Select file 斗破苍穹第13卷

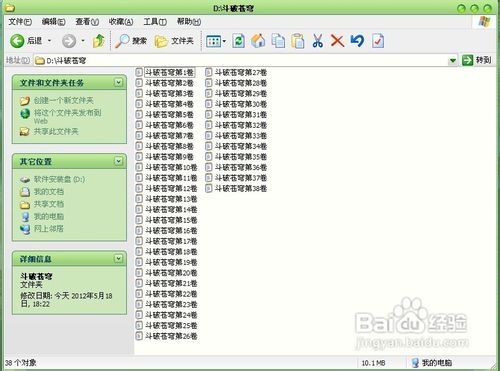click(171, 199)
